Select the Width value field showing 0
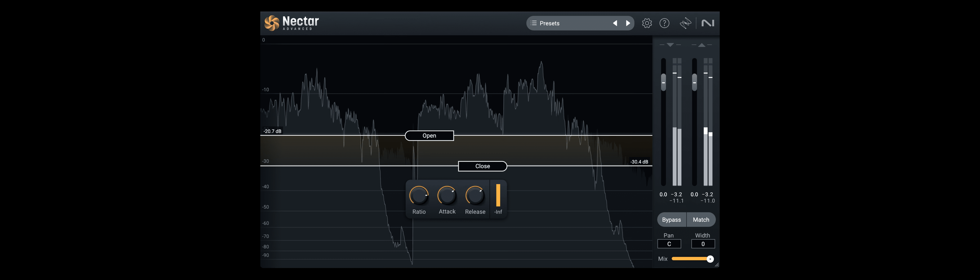Viewport: 980px width, 280px height. coord(703,244)
